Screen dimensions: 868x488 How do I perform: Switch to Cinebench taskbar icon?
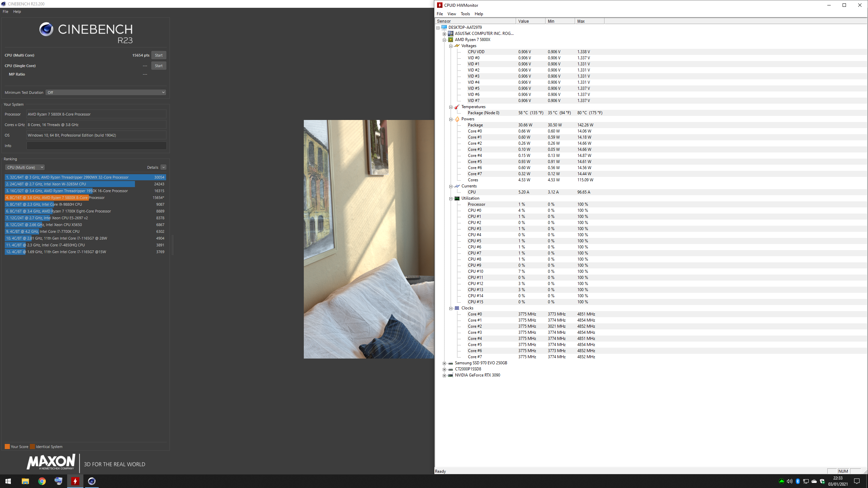pos(92,481)
